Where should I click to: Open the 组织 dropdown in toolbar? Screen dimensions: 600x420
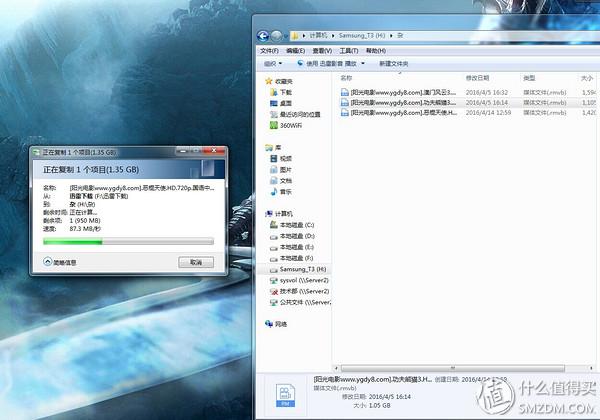[270, 62]
